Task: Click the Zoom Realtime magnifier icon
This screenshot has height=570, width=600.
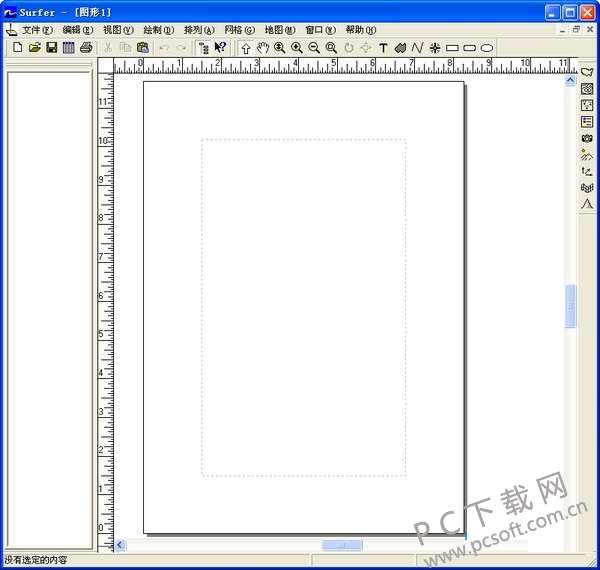Action: 280,48
